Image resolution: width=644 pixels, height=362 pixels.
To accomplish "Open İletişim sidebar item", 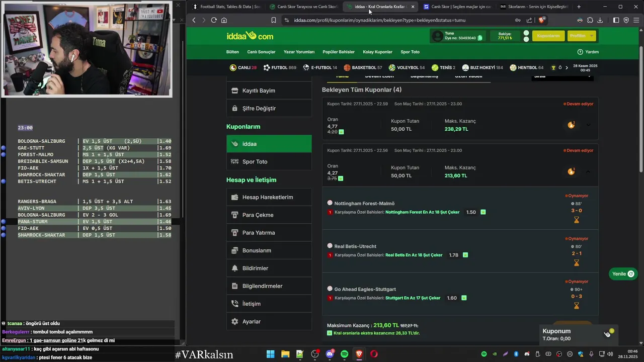I will pyautogui.click(x=269, y=304).
